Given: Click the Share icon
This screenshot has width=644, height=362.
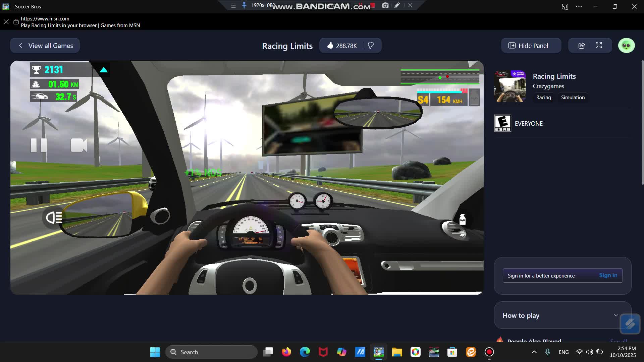Looking at the screenshot, I should pyautogui.click(x=582, y=46).
